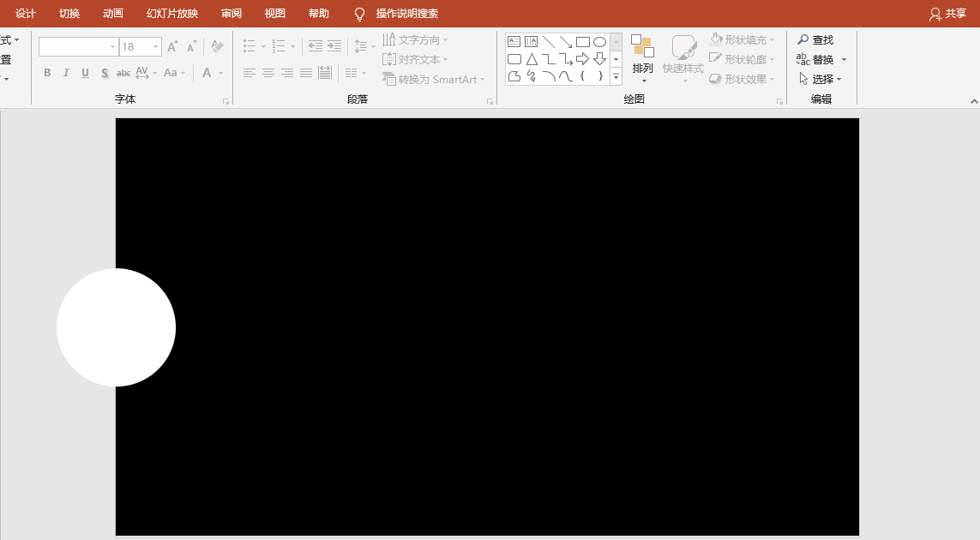Select the freeform shape tool

click(x=514, y=76)
